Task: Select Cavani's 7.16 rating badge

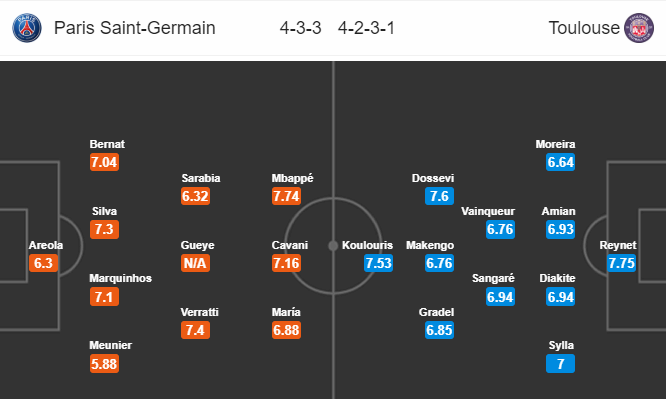Action: point(286,263)
